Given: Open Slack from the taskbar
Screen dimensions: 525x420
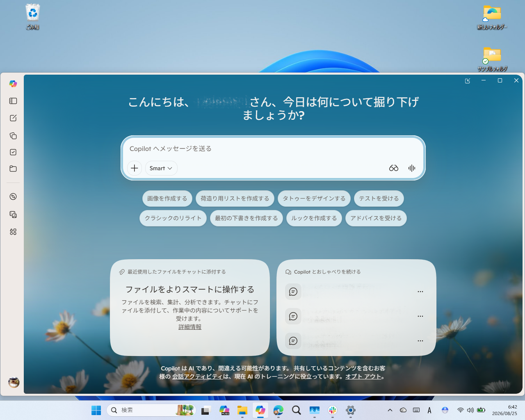Looking at the screenshot, I should click(x=333, y=410).
